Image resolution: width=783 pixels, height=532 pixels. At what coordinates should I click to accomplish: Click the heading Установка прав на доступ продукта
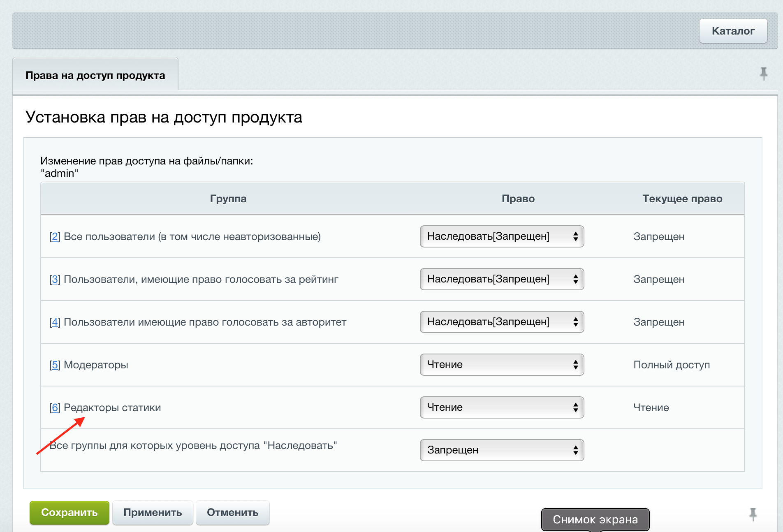point(164,117)
